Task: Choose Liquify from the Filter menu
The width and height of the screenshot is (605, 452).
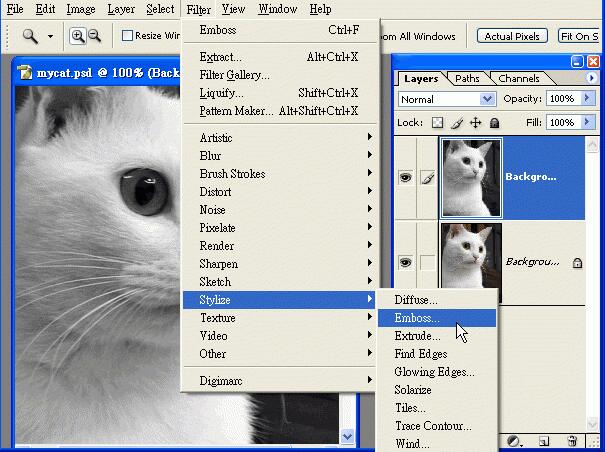Action: pos(279,93)
